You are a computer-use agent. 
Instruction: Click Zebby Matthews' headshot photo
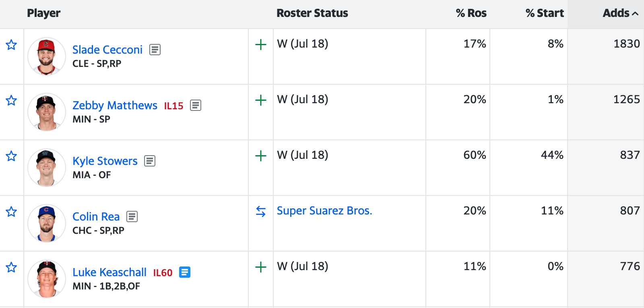[47, 112]
